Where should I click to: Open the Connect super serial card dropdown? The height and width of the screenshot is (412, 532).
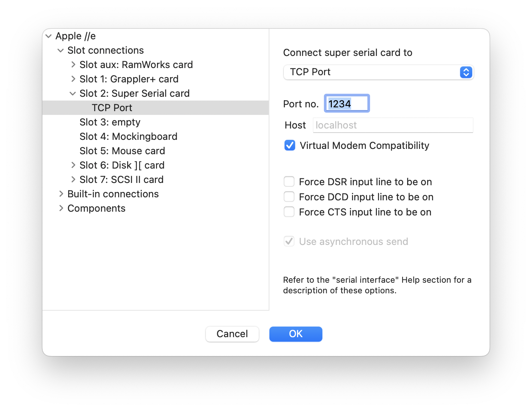pos(378,72)
